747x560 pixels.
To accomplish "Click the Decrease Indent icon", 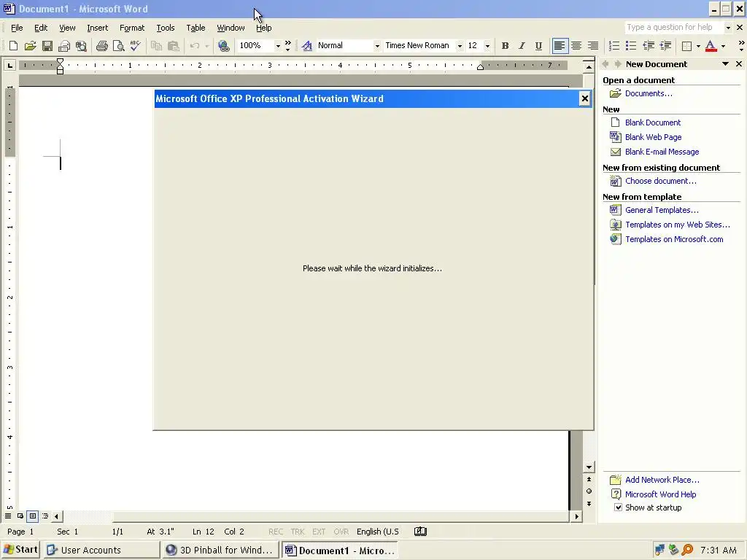I will 649,46.
